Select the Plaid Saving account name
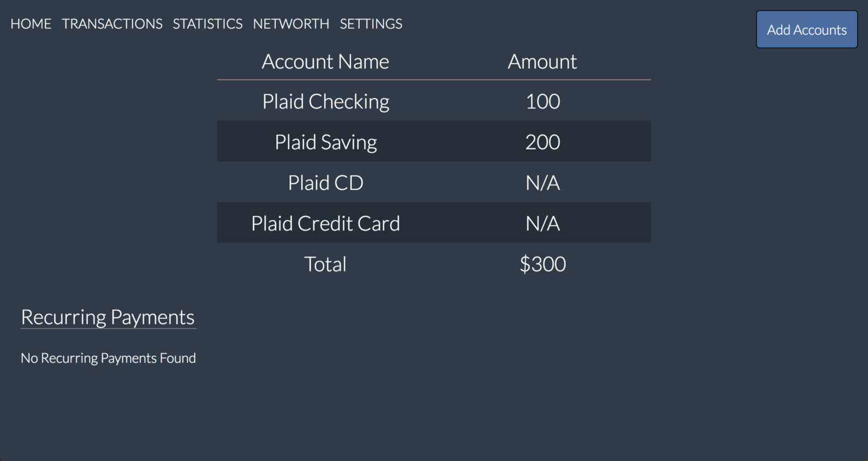 [x=325, y=142]
